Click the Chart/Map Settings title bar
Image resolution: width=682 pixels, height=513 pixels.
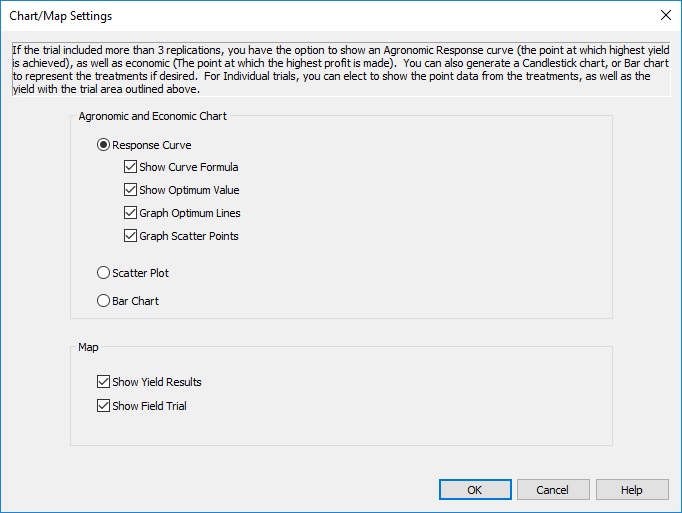click(x=300, y=15)
